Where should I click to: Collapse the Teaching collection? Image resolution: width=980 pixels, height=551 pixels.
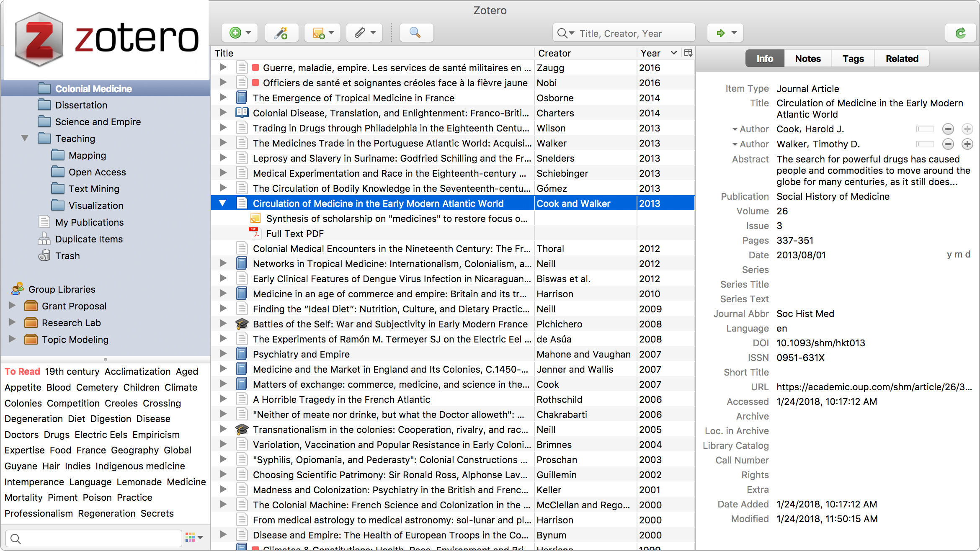click(25, 138)
